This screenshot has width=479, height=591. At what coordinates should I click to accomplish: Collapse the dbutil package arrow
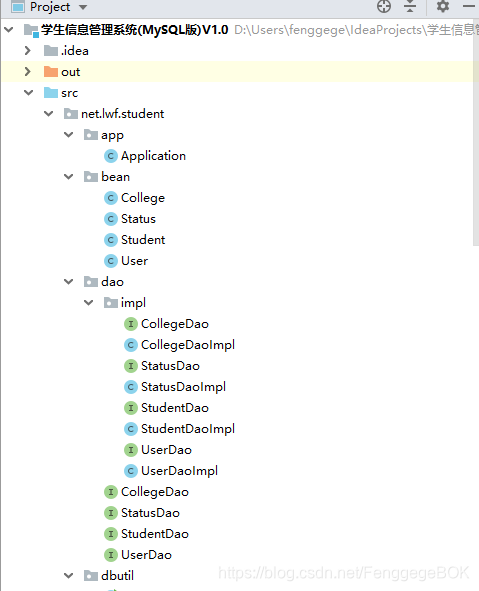click(x=69, y=576)
